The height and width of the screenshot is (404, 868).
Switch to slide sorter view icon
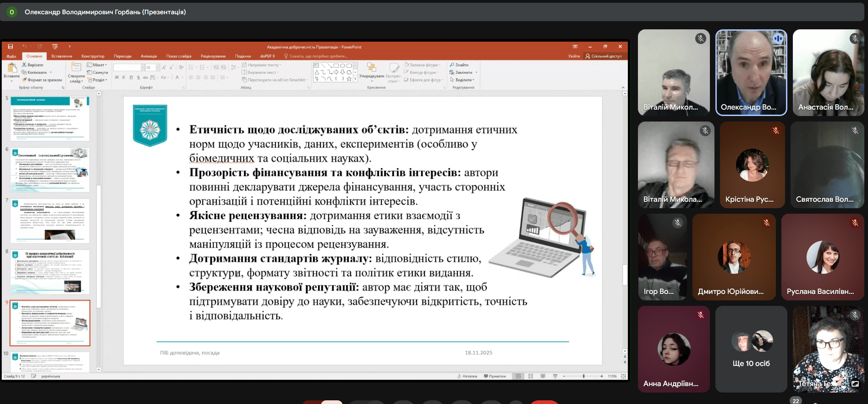pyautogui.click(x=531, y=376)
